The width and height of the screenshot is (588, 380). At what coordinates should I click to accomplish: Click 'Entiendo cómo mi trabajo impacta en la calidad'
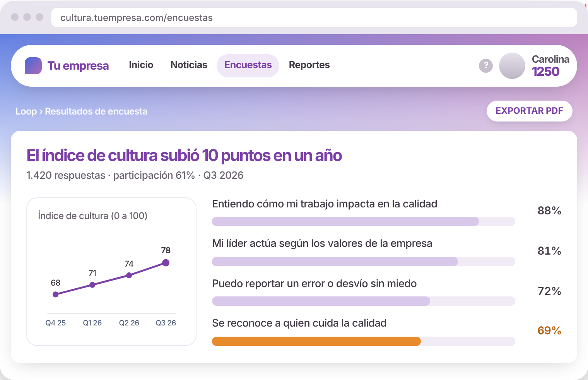point(325,204)
